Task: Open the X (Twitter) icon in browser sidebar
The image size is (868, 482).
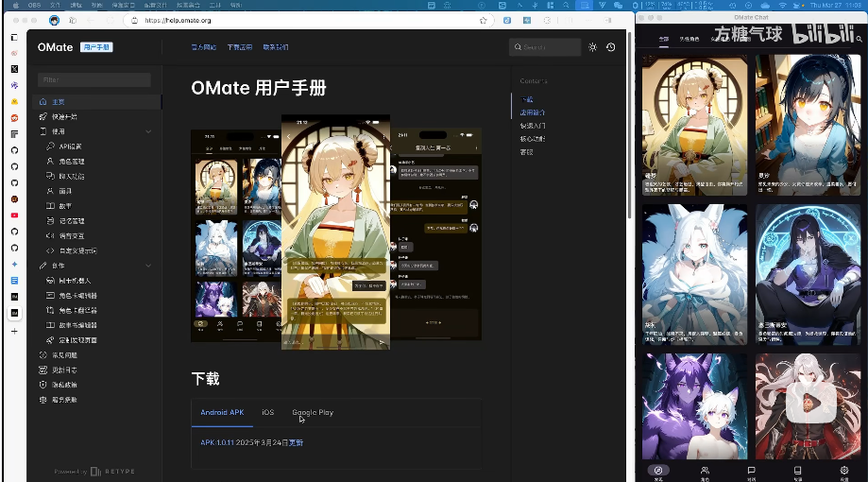Action: point(14,69)
